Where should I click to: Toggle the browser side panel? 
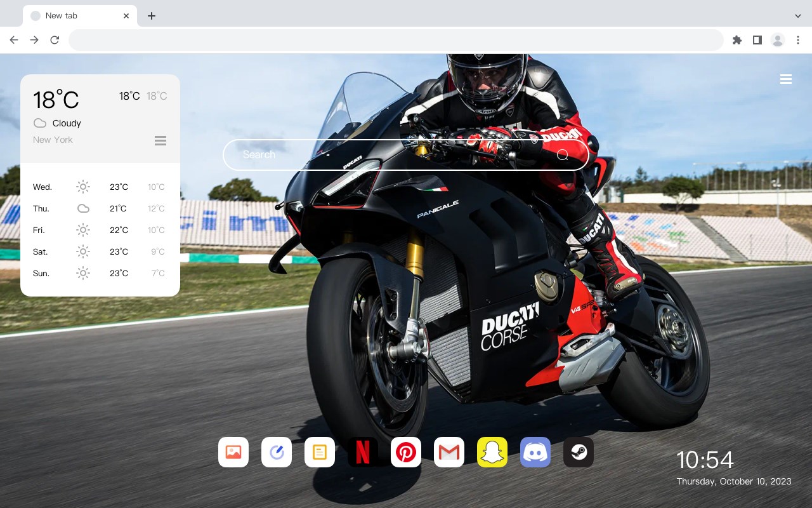click(x=757, y=40)
